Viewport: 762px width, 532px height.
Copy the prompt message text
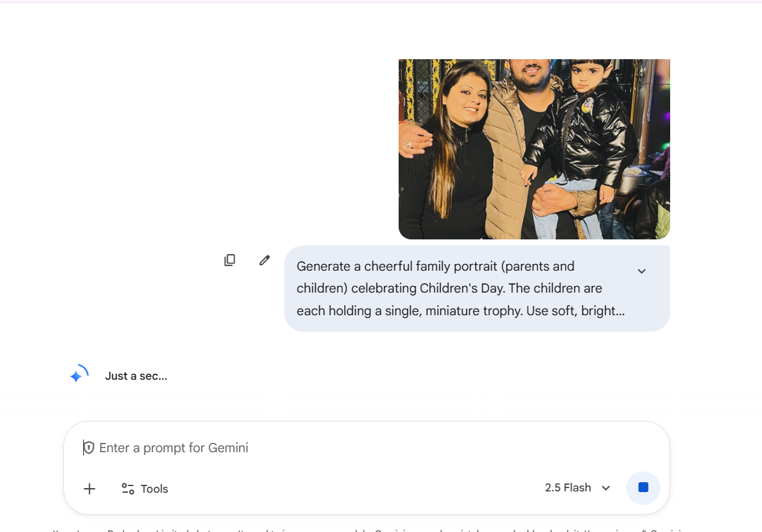pyautogui.click(x=230, y=259)
